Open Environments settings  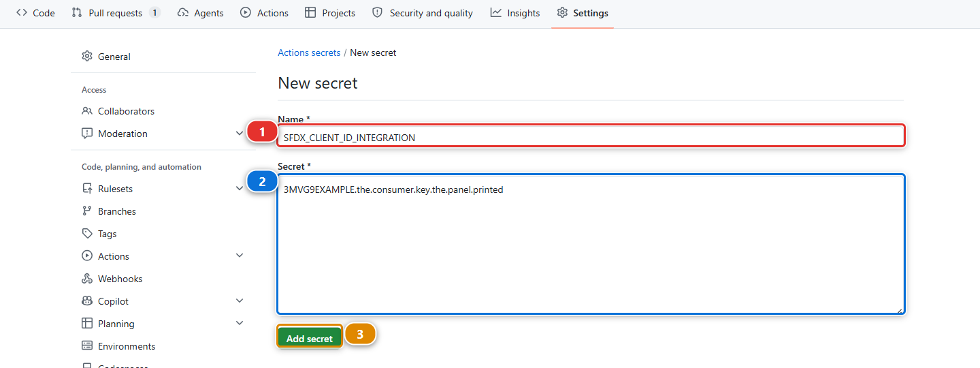point(163,346)
